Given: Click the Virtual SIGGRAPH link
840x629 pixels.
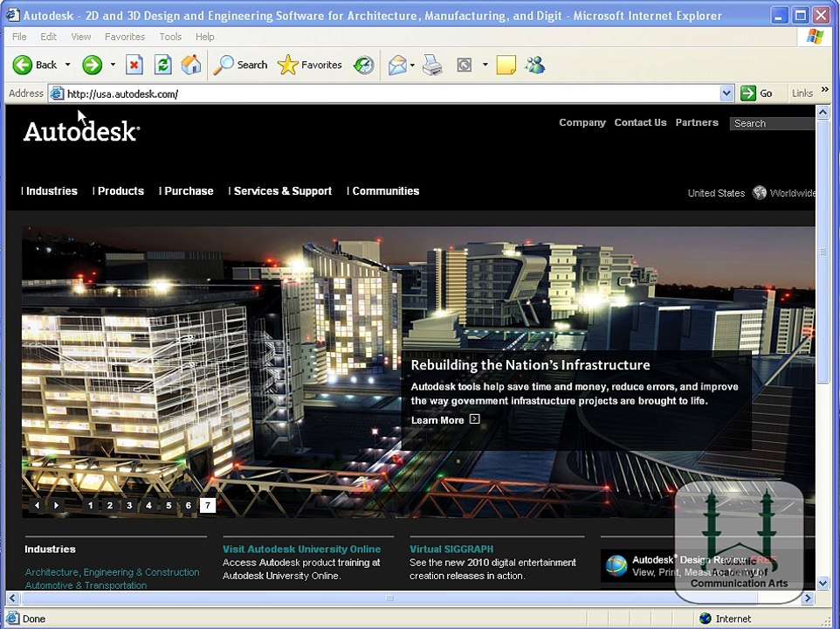Looking at the screenshot, I should pos(451,549).
